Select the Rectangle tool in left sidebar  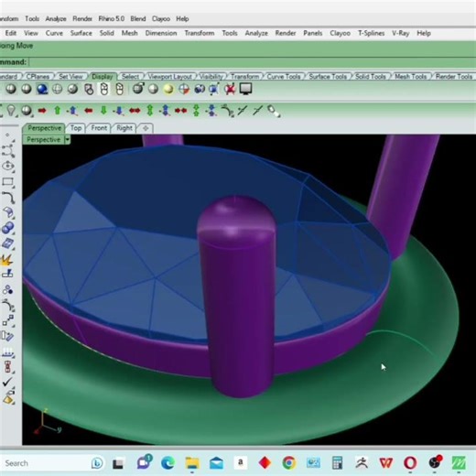click(x=8, y=182)
